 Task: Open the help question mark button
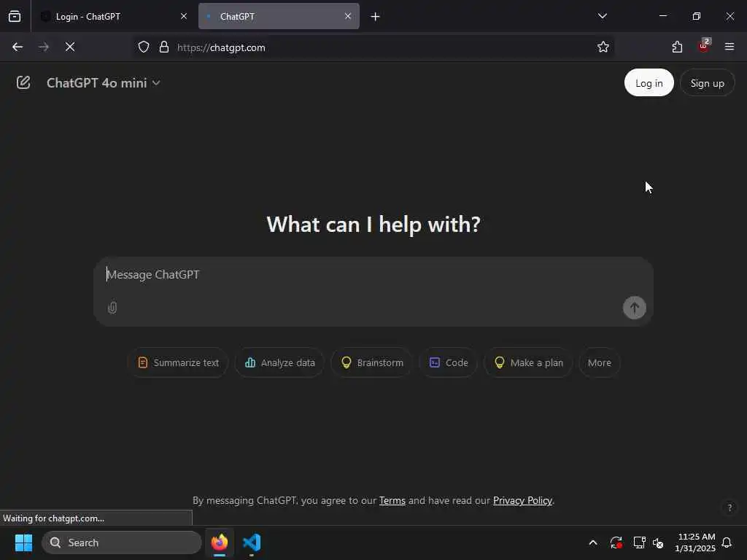(x=729, y=507)
